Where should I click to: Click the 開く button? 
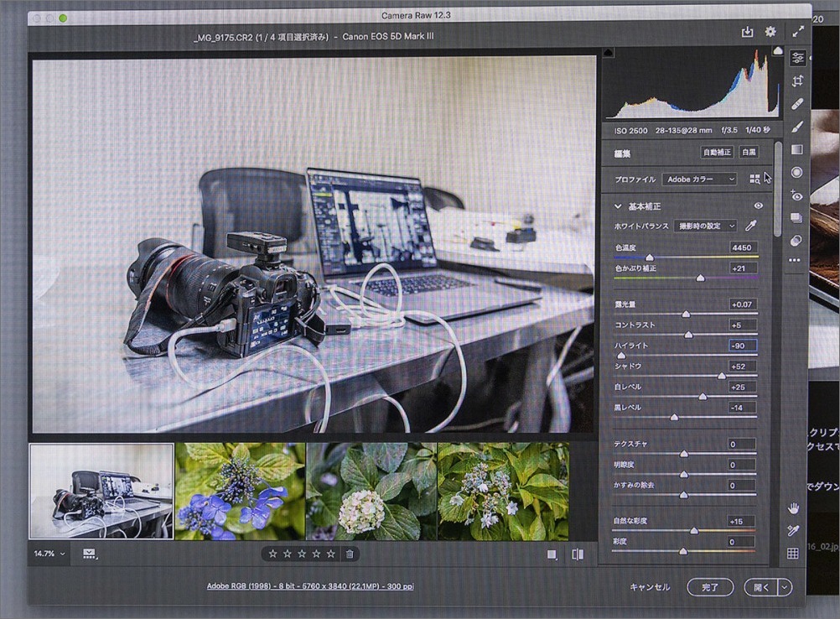tap(761, 587)
